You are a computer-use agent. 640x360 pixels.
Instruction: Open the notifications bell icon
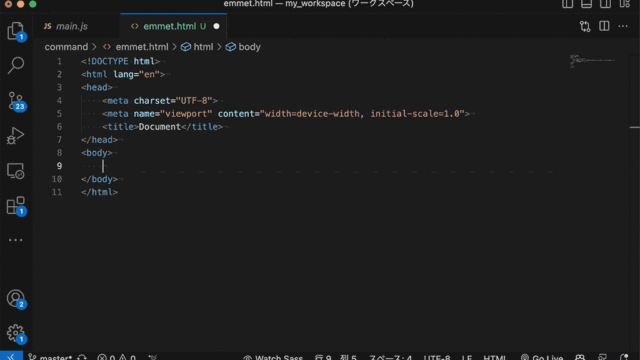624,358
